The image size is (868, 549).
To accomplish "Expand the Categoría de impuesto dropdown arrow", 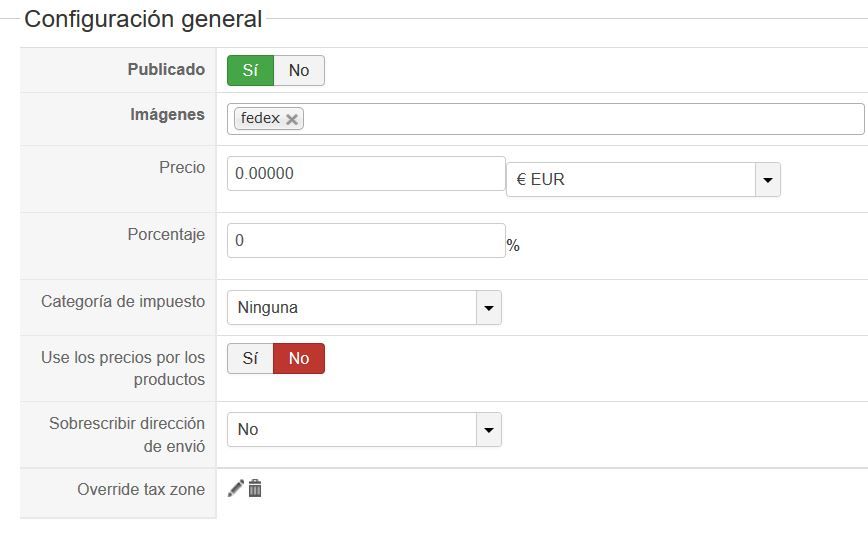I will 489,307.
